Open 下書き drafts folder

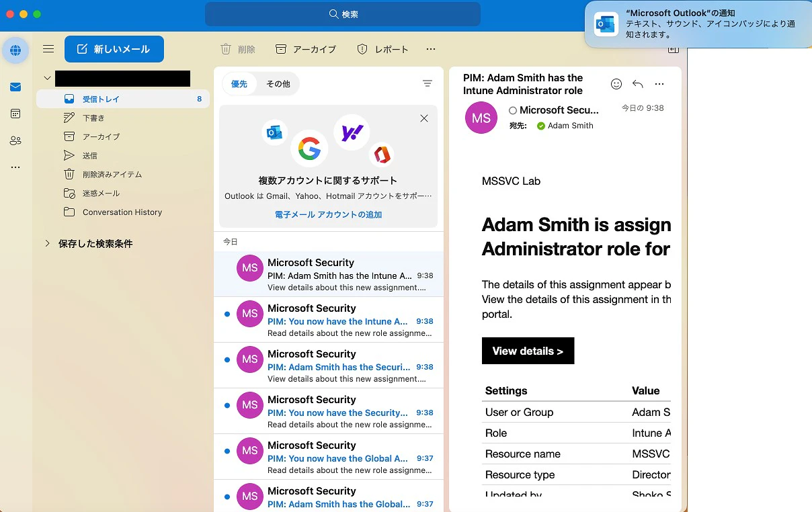click(x=123, y=118)
